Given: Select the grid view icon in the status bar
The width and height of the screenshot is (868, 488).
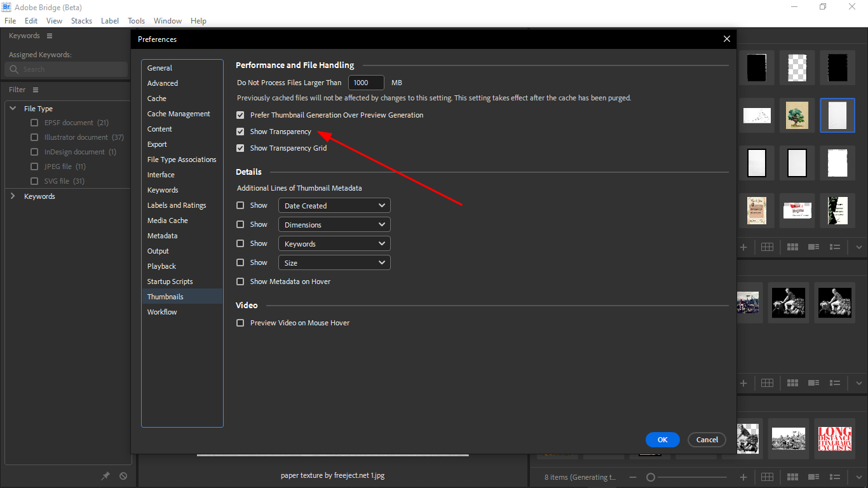Looking at the screenshot, I should [x=767, y=477].
